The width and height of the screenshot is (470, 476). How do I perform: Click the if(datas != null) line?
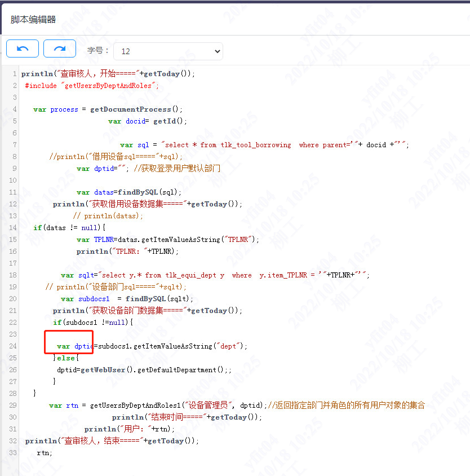click(x=69, y=228)
